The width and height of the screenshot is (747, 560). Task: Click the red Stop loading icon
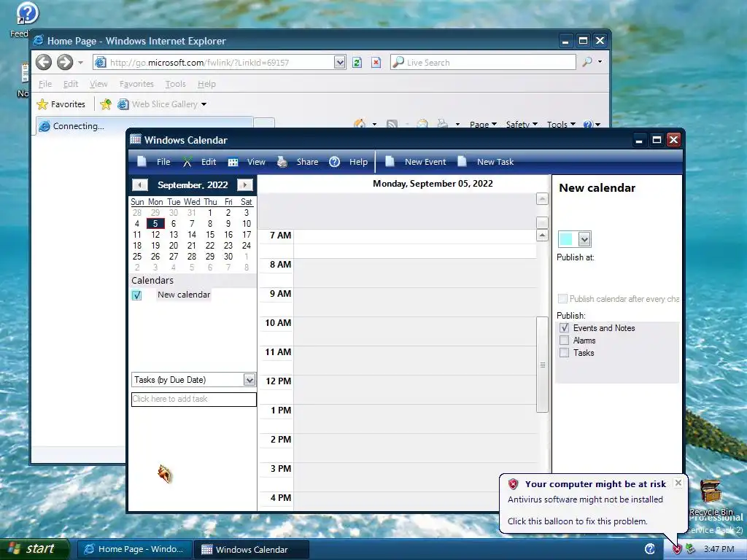376,63
